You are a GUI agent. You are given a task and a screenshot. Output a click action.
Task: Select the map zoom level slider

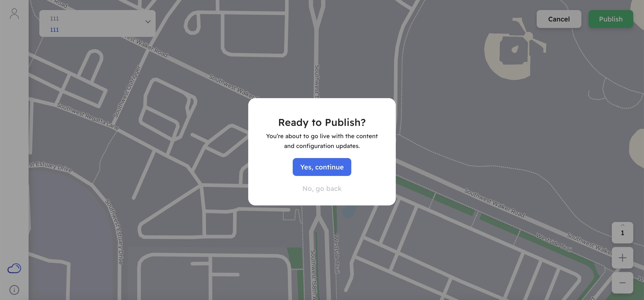623,233
